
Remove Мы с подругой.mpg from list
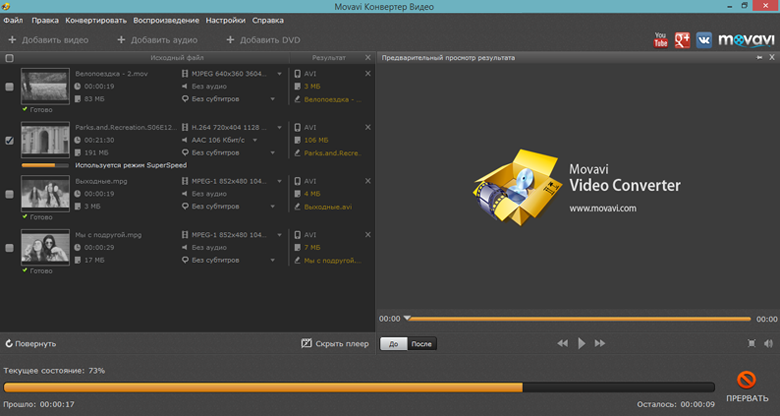point(368,235)
